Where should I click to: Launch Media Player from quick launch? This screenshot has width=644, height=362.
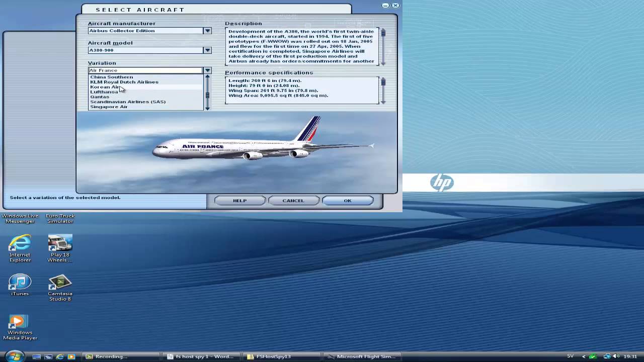71,356
